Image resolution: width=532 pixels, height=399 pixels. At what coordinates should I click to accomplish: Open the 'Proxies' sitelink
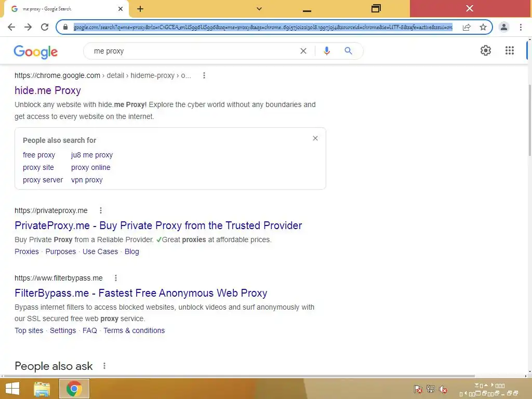27,252
